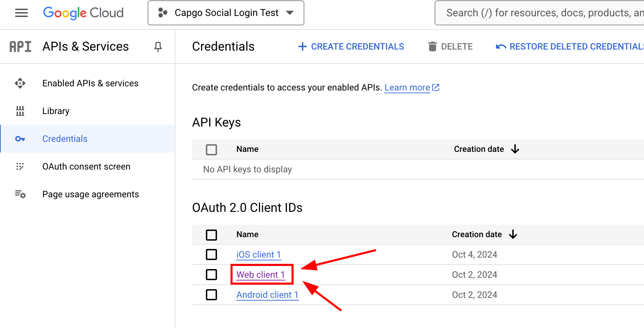Open the OAuth consent screen page
This screenshot has width=644, height=328.
86,166
